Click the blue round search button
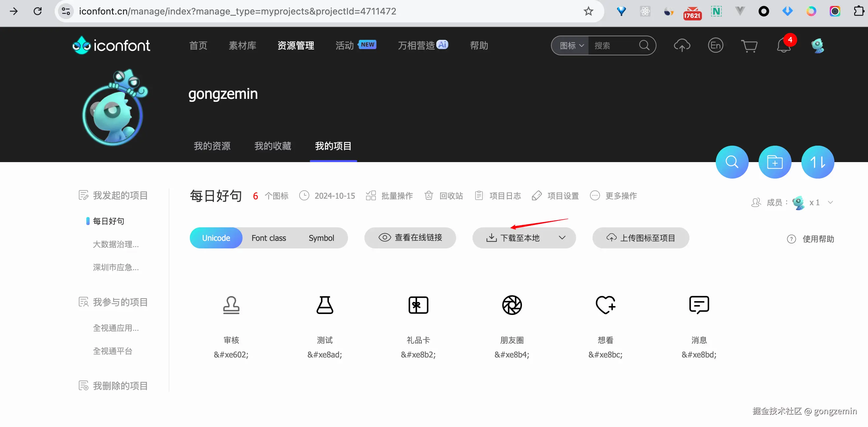Viewport: 868px width, 427px height. click(732, 162)
